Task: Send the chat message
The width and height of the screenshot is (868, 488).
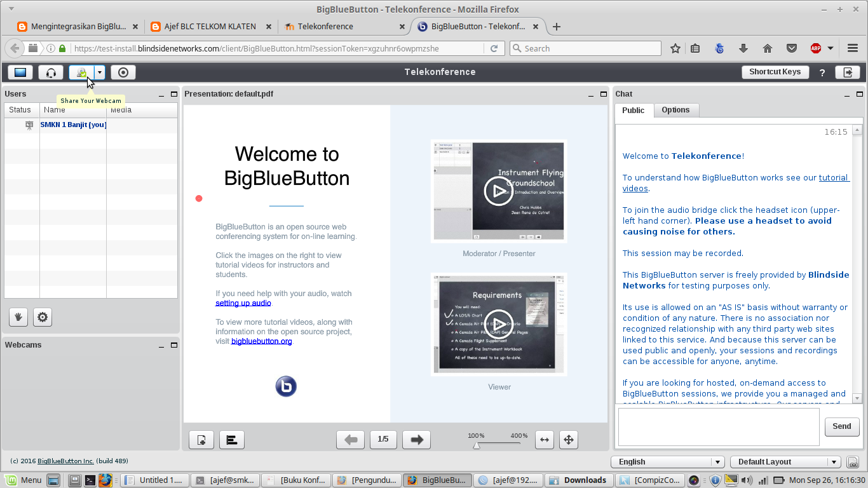Action: 842,426
